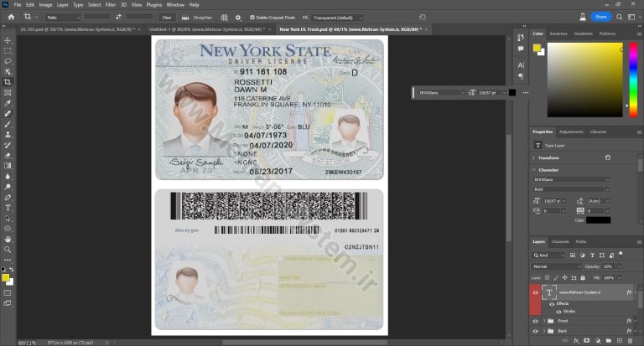Expand the Transform section
The width and height of the screenshot is (644, 346).
(x=533, y=158)
